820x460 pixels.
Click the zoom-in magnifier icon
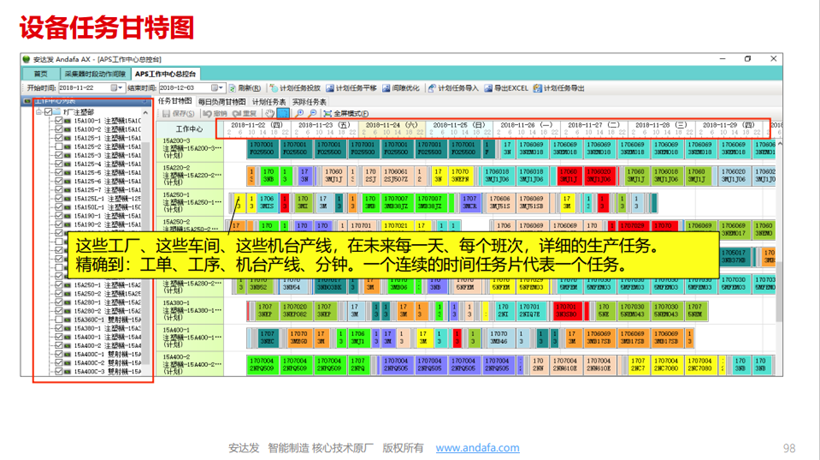pyautogui.click(x=300, y=113)
